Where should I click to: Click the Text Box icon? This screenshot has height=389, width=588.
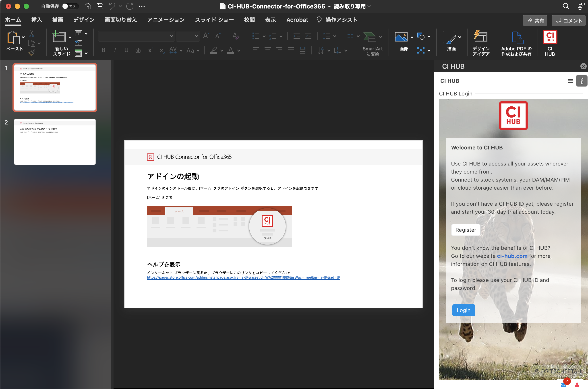(x=421, y=50)
